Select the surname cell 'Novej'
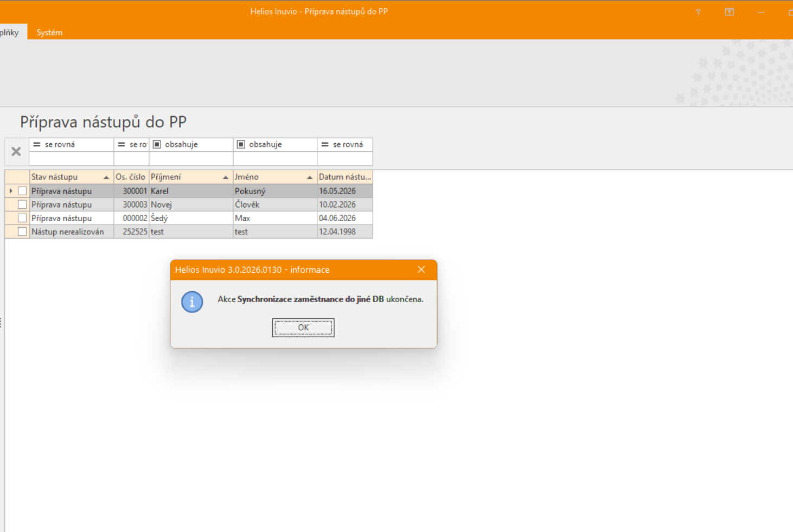 (191, 204)
